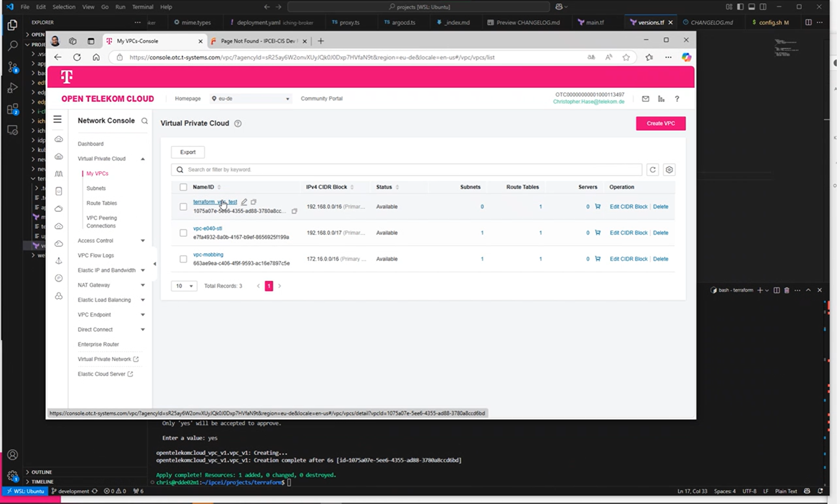Screen dimensions: 840x504
Task: Sort by Name/ID column sort arrows
Action: (x=219, y=187)
